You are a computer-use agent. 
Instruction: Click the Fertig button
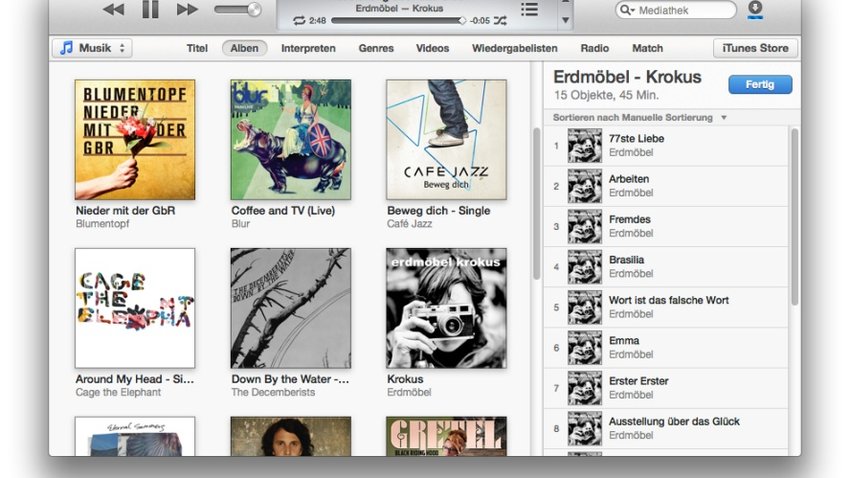coord(760,85)
